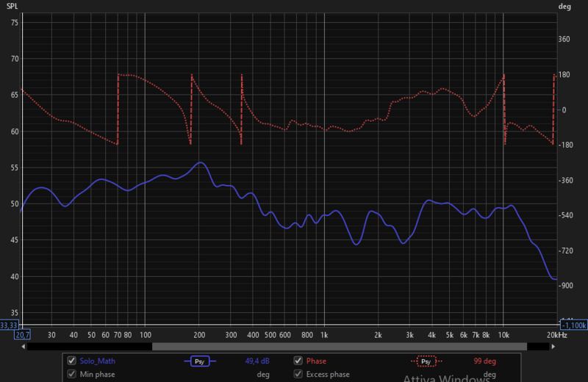Image resolution: width=588 pixels, height=382 pixels.
Task: Click the 75 SPL axis label
Action: [x=15, y=23]
